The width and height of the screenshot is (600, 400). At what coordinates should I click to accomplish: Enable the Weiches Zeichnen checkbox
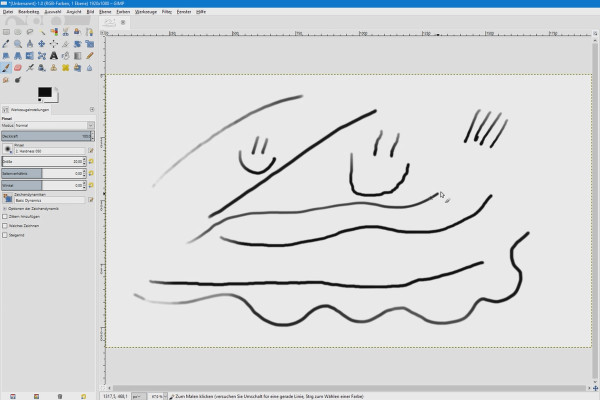coord(5,226)
